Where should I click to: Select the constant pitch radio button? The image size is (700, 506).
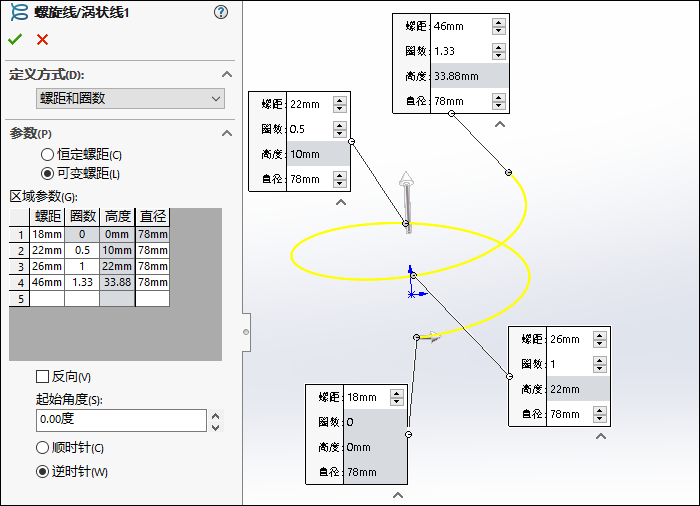tap(47, 155)
